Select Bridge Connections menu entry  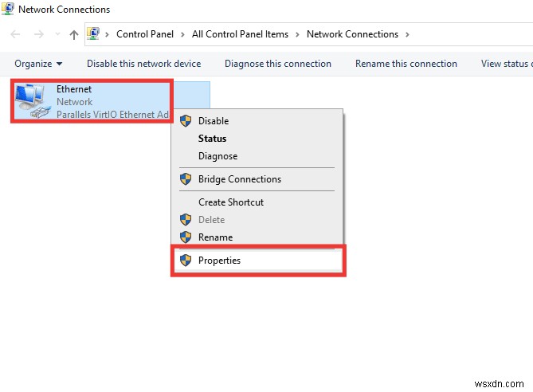tap(239, 179)
